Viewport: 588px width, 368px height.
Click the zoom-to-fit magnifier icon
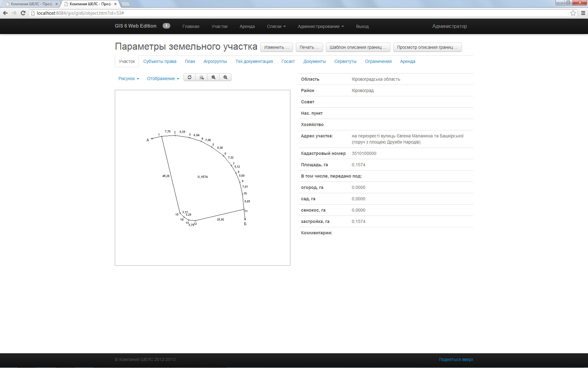click(202, 77)
